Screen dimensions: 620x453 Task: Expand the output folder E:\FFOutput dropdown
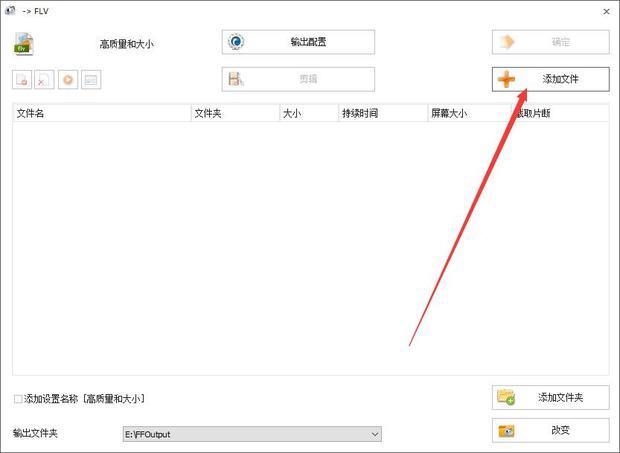375,434
